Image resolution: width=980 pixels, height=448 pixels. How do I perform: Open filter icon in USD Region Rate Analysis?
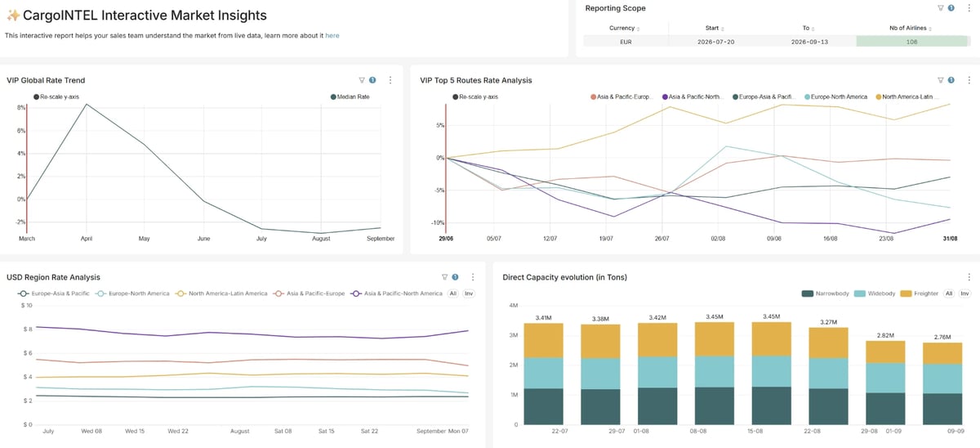click(444, 277)
